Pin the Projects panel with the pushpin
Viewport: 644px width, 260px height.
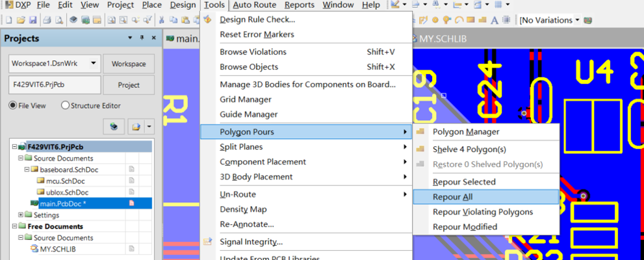coord(142,38)
